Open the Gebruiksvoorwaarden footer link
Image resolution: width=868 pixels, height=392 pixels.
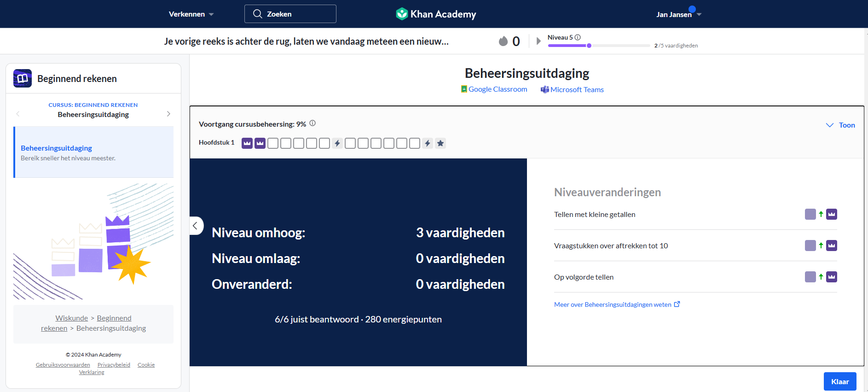click(63, 365)
